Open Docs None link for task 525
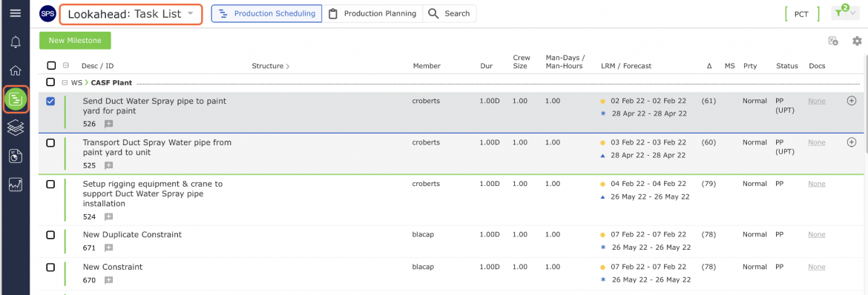This screenshot has height=295, width=868. pos(817,143)
